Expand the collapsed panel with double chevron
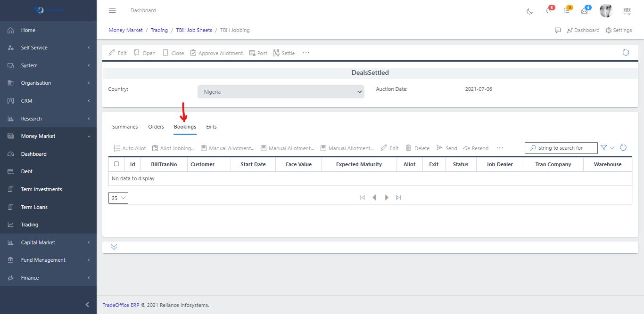Screen dimensions: 644x314 tap(114, 247)
